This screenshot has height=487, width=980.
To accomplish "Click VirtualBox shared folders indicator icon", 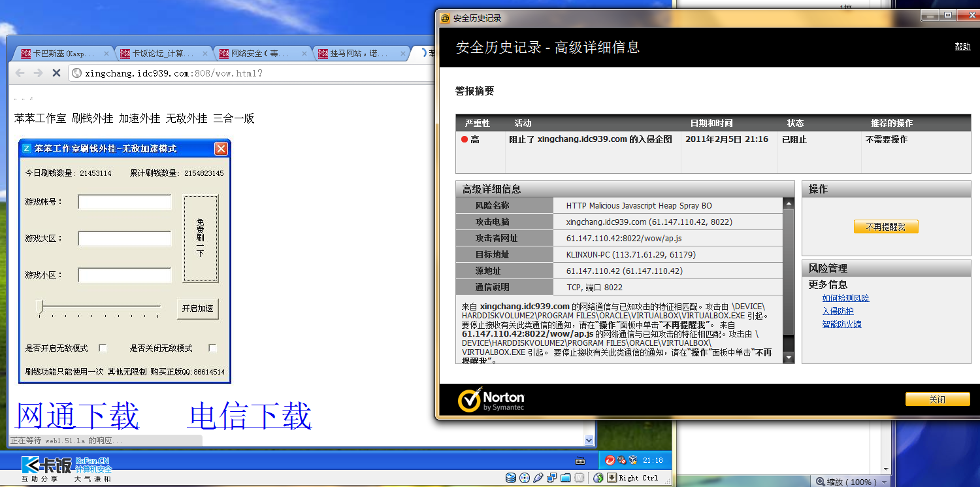I will tap(566, 478).
